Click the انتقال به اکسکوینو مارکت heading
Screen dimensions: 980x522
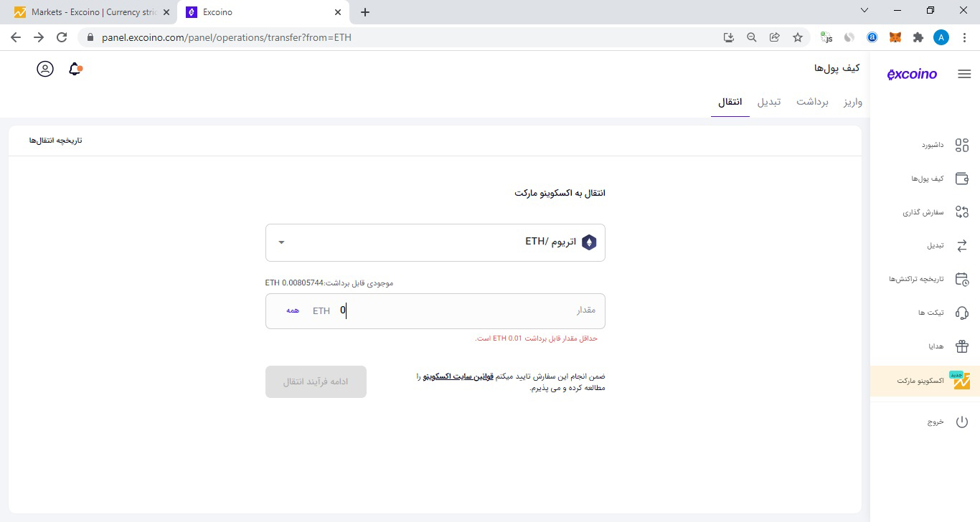click(560, 194)
